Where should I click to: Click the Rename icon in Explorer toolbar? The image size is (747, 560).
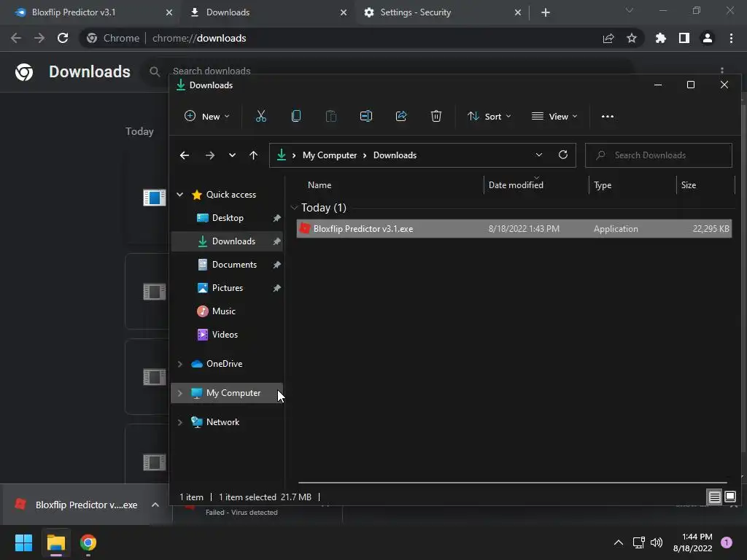click(366, 116)
